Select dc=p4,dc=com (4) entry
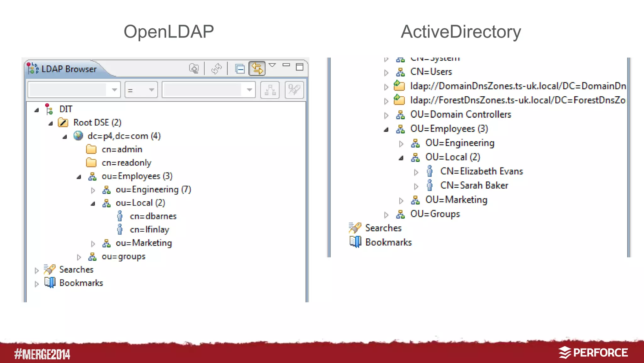The image size is (644, 363). [124, 136]
